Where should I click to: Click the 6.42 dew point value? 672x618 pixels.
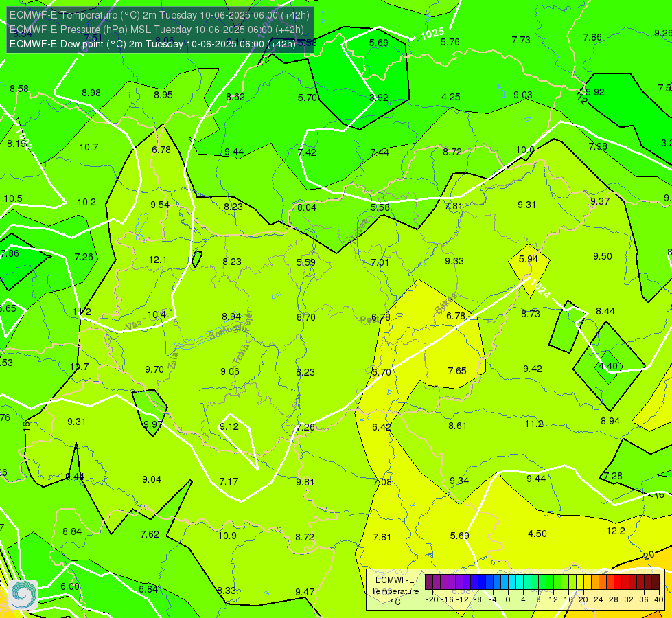click(x=382, y=427)
